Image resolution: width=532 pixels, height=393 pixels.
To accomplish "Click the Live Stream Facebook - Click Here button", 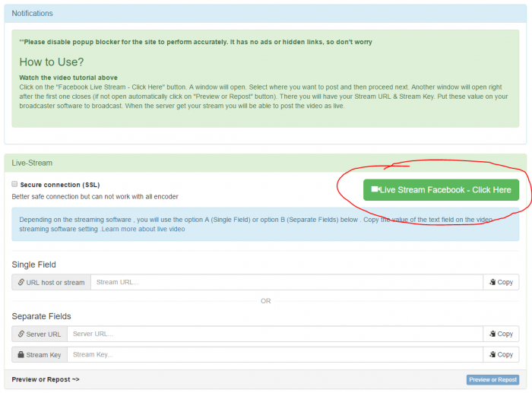I will 441,190.
